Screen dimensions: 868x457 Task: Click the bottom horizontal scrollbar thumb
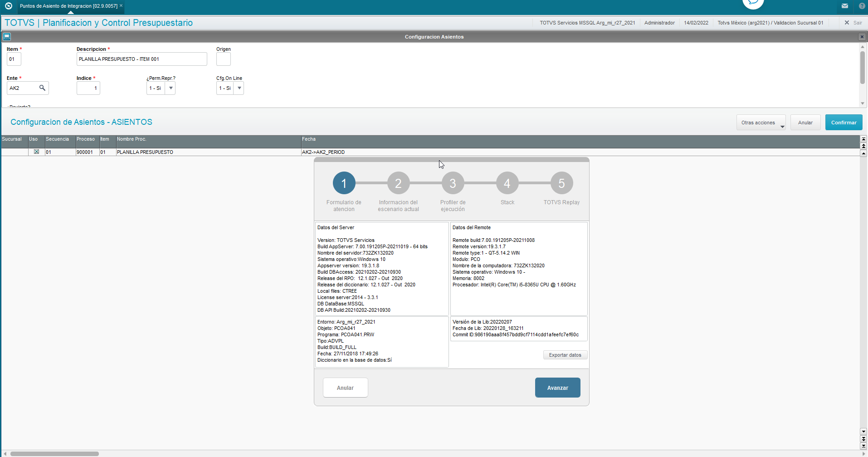pyautogui.click(x=54, y=454)
